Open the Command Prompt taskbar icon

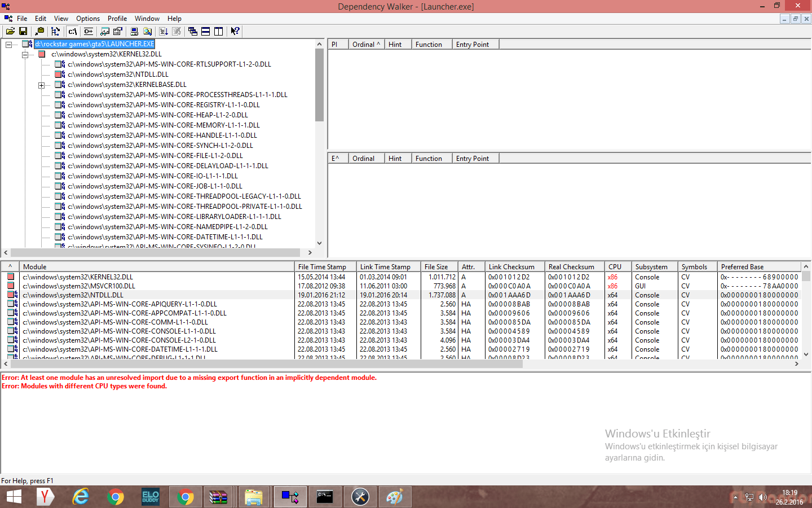click(x=325, y=497)
